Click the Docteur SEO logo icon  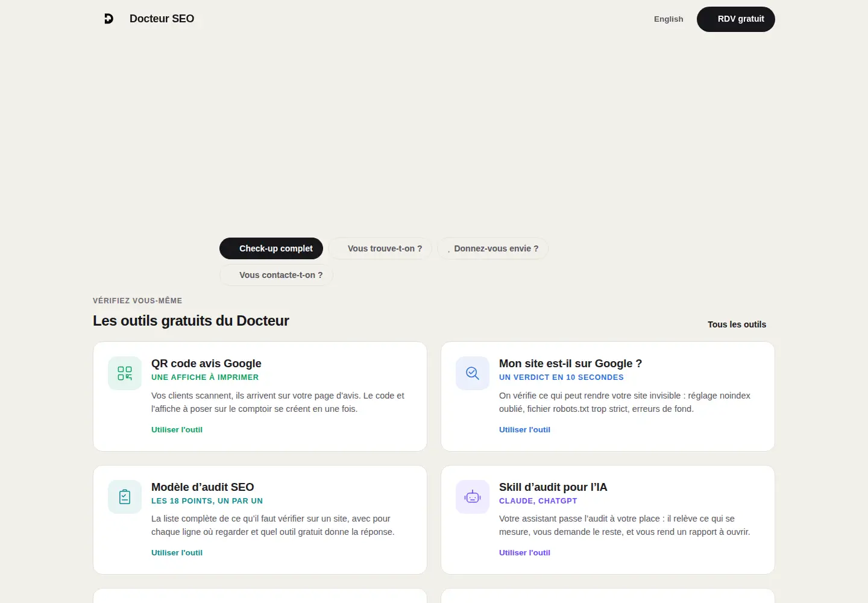click(x=108, y=19)
